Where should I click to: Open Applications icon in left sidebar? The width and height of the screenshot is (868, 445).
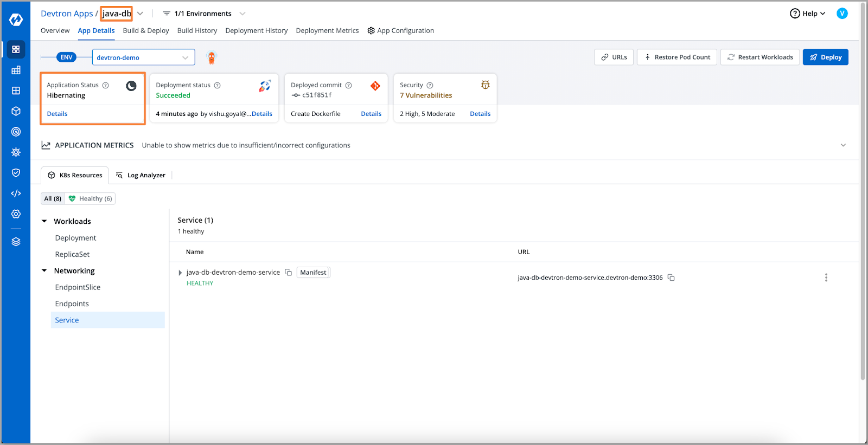click(x=16, y=49)
